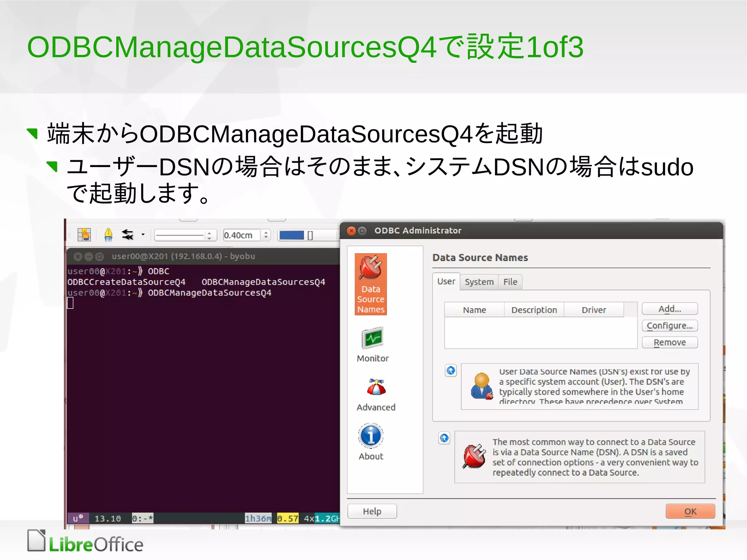Click the orange OK button

point(690,511)
